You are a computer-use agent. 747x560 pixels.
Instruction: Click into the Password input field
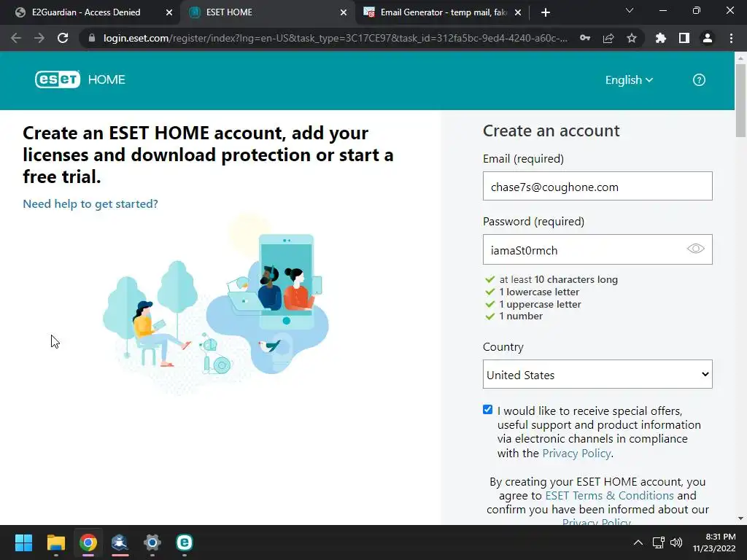597,249
